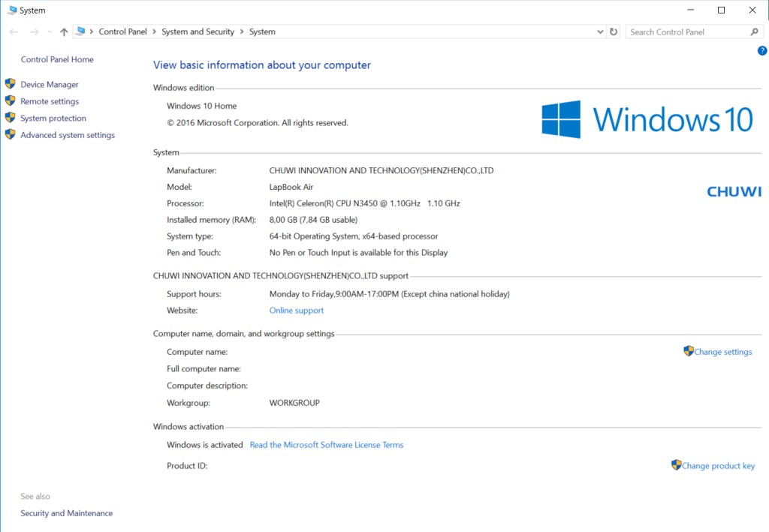Select the Windows is activated text
The width and height of the screenshot is (769, 532).
point(204,445)
